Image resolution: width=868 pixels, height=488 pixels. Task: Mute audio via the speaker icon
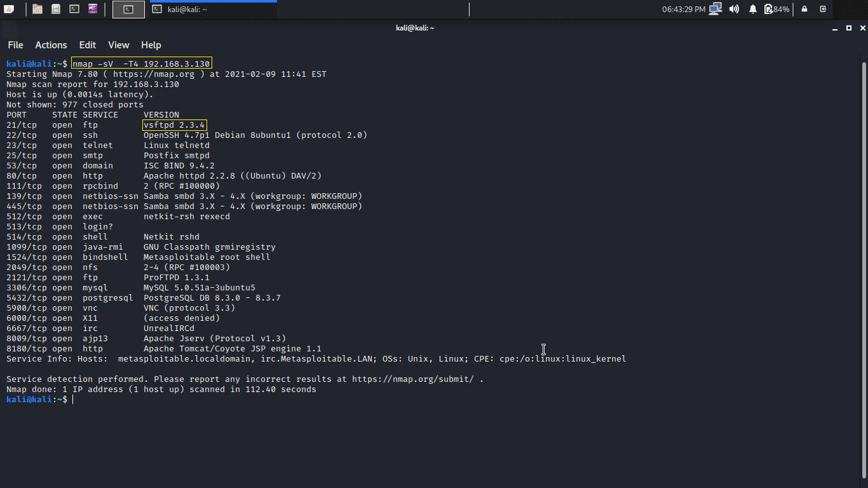[735, 9]
